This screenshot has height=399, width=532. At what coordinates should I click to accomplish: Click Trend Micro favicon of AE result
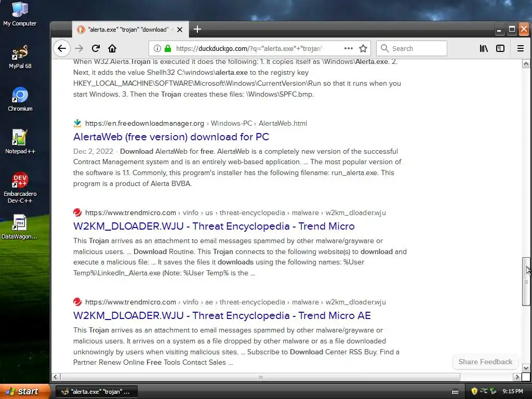[77, 302]
